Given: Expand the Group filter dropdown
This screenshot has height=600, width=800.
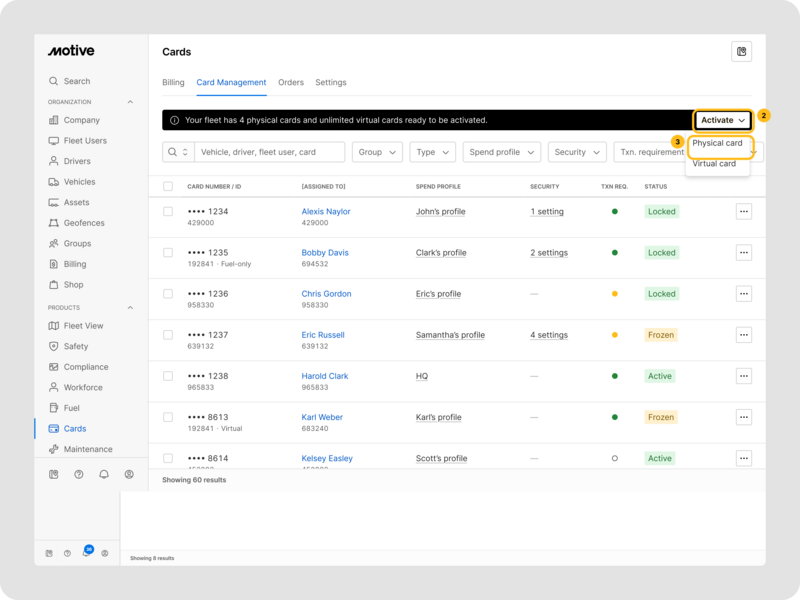Looking at the screenshot, I should (x=377, y=152).
